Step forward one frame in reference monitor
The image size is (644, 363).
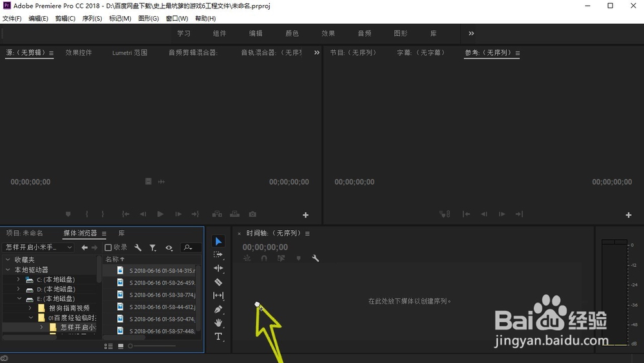502,214
